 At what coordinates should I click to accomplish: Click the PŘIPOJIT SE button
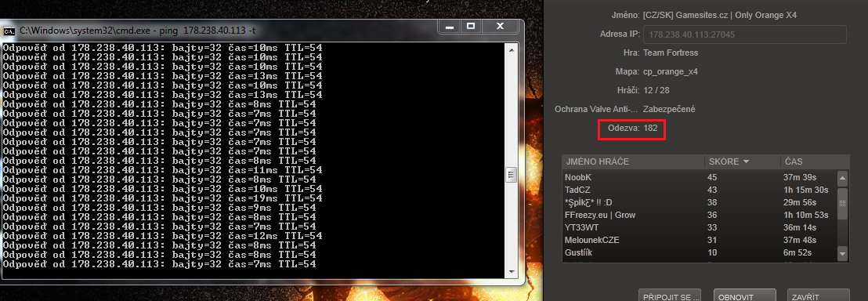[670, 296]
